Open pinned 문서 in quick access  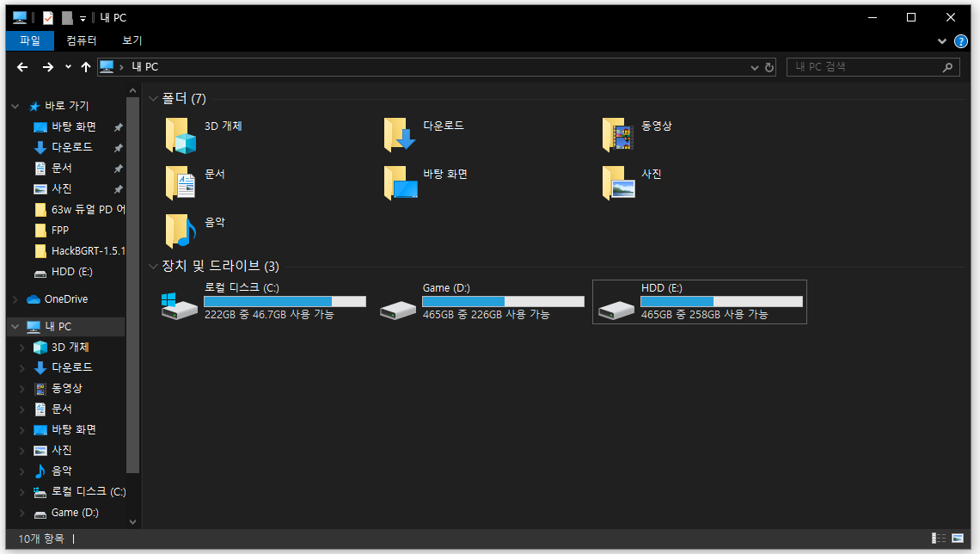pos(61,168)
